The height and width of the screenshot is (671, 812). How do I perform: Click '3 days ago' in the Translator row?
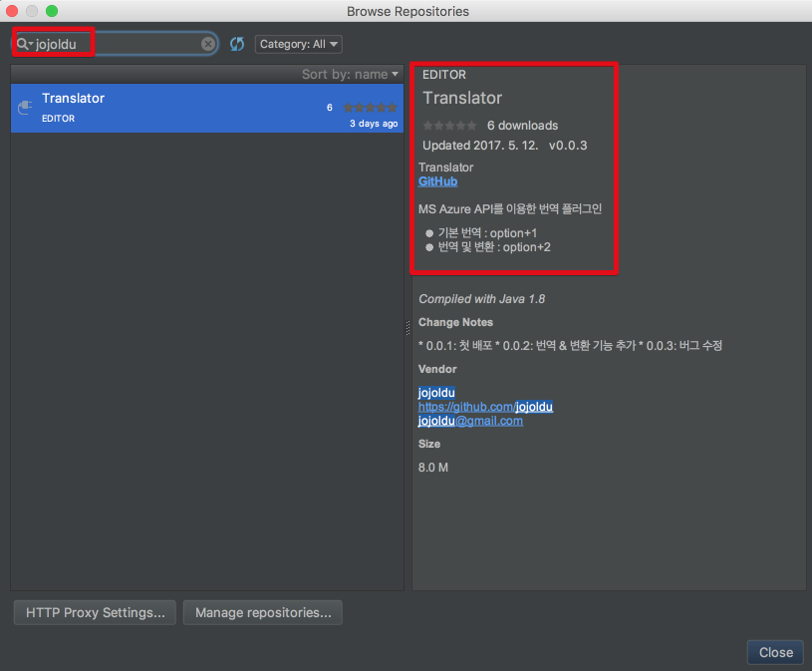point(374,124)
